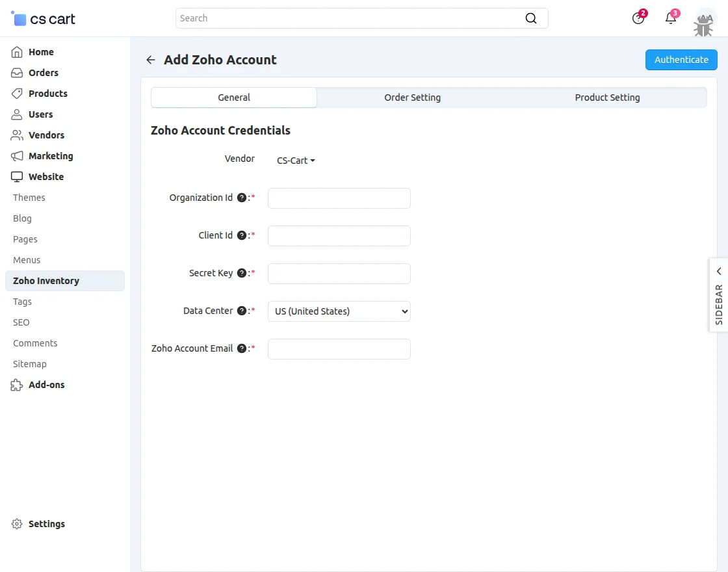Viewport: 728px width, 572px height.
Task: Show the Zoho Account Email help icon
Action: pyautogui.click(x=241, y=348)
